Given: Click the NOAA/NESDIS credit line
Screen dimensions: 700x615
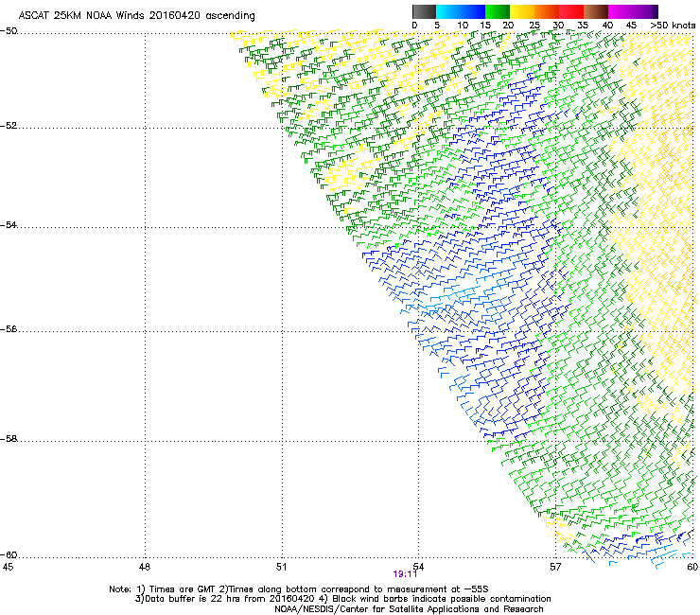Looking at the screenshot, I should pos(409,609).
